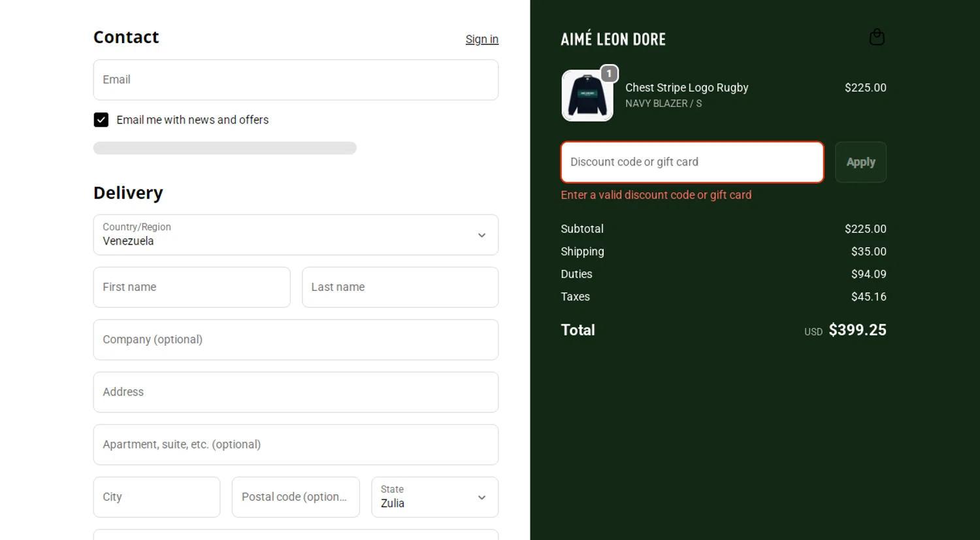Click the City field

point(157,497)
